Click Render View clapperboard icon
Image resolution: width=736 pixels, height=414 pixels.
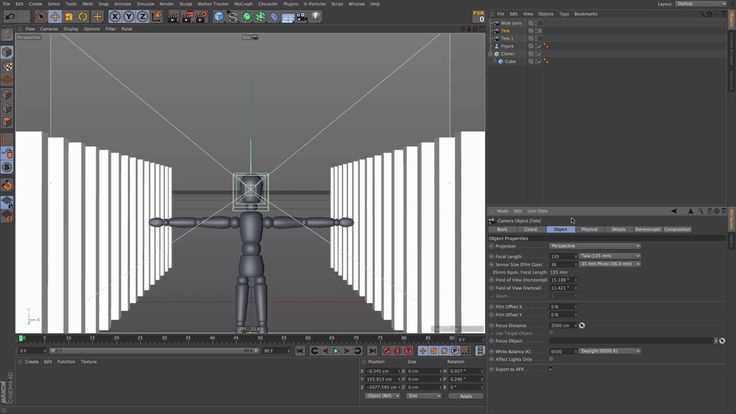point(173,17)
